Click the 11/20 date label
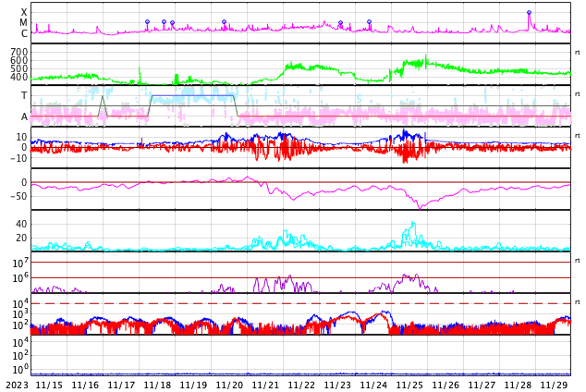Screen dimensions: 586x392 click(229, 386)
